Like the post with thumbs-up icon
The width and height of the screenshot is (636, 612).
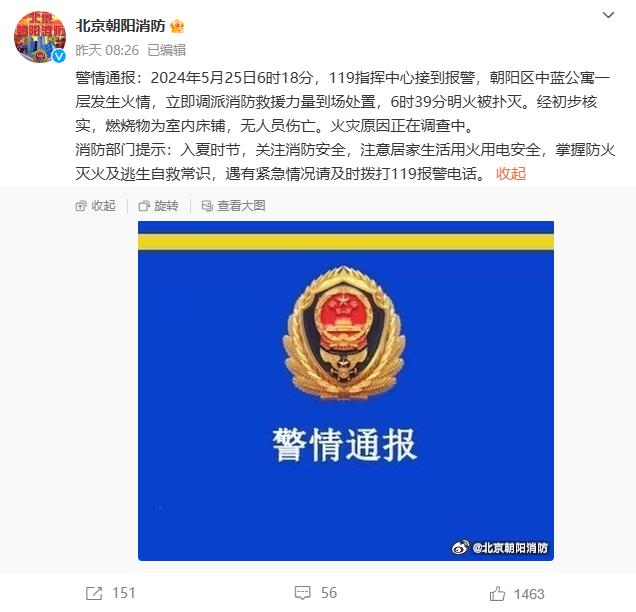(x=497, y=593)
